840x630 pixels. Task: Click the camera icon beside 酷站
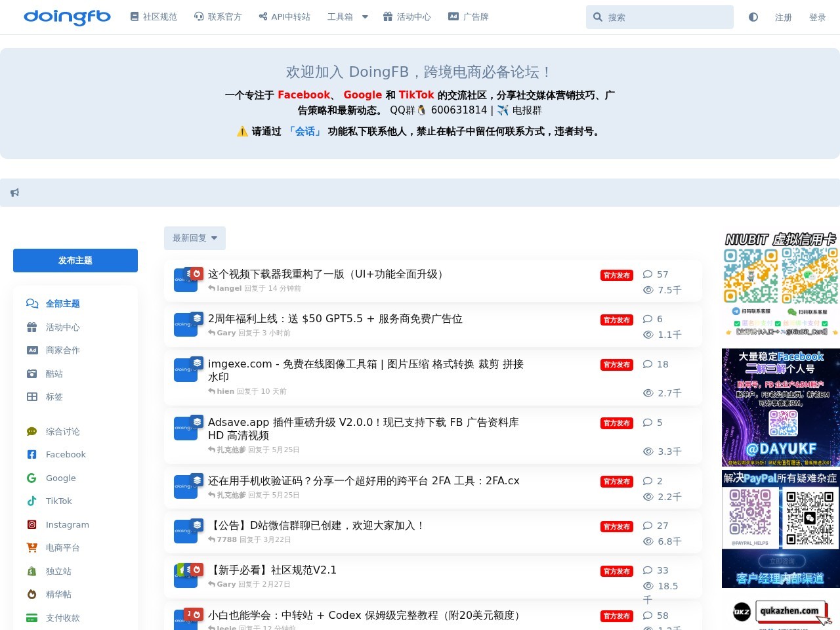[x=32, y=374]
